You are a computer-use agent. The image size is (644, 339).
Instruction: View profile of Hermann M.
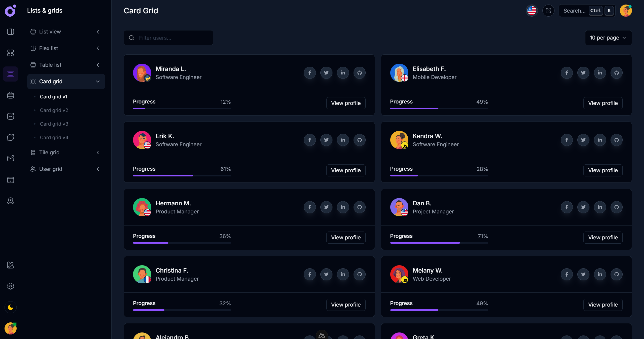346,238
